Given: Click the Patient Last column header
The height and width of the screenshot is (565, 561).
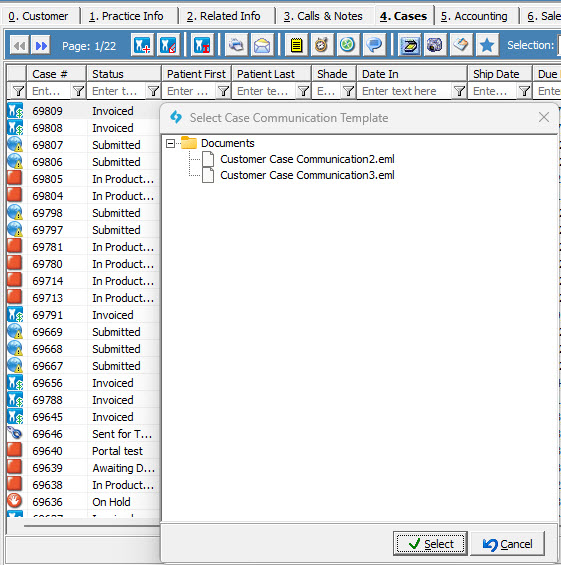Looking at the screenshot, I should [x=271, y=74].
